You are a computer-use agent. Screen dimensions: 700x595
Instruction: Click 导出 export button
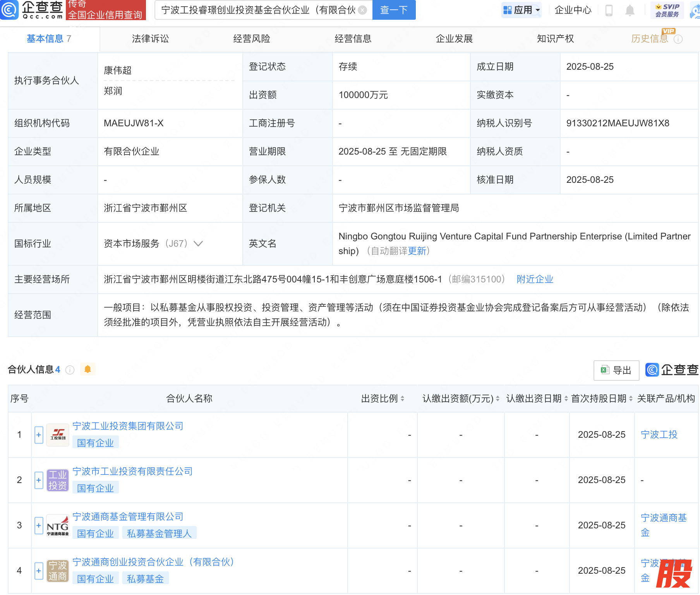(x=616, y=370)
